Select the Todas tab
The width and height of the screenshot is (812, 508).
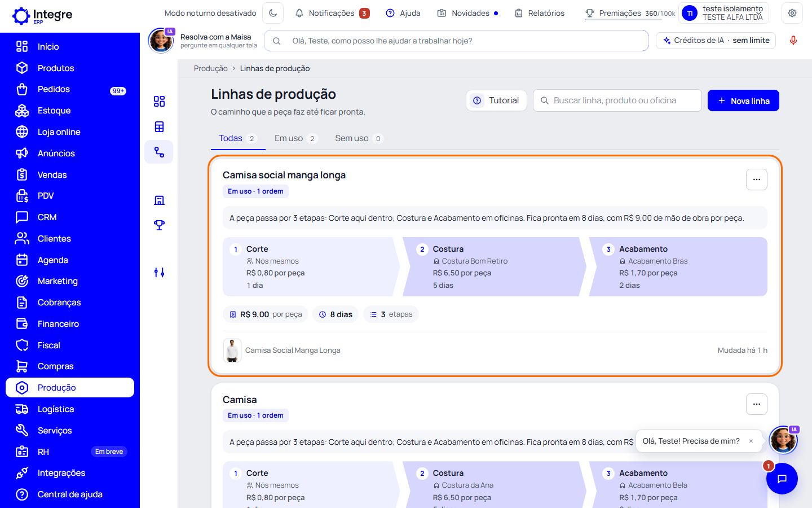click(x=238, y=138)
